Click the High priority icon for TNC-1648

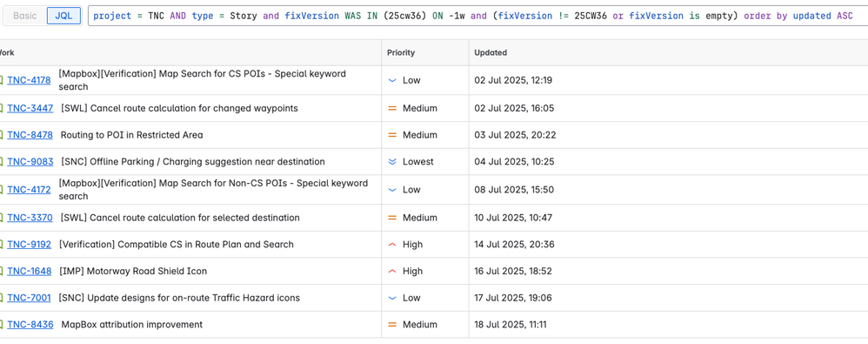[392, 271]
